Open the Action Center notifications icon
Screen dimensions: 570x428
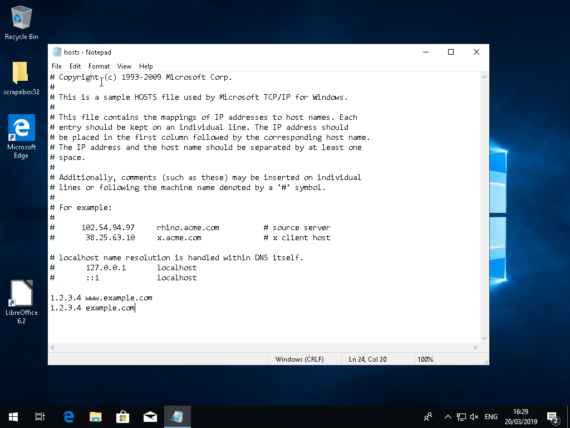(x=553, y=417)
